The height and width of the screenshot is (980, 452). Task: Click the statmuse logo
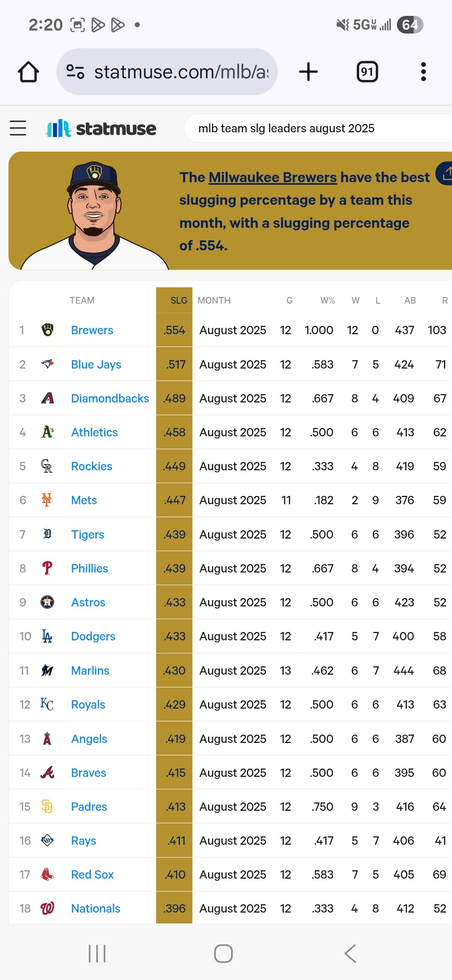pyautogui.click(x=101, y=128)
